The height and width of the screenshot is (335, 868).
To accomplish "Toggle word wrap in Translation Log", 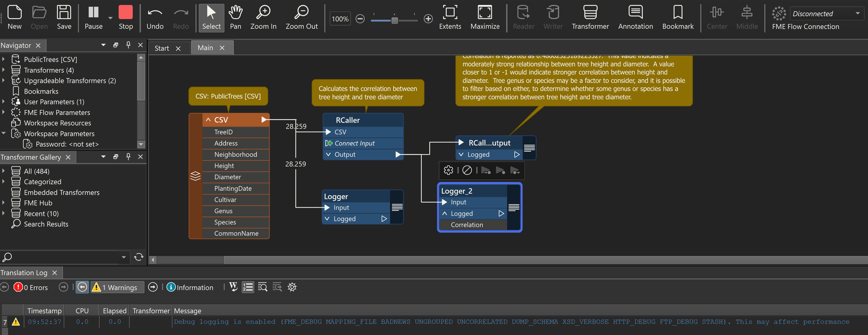I will (x=233, y=287).
